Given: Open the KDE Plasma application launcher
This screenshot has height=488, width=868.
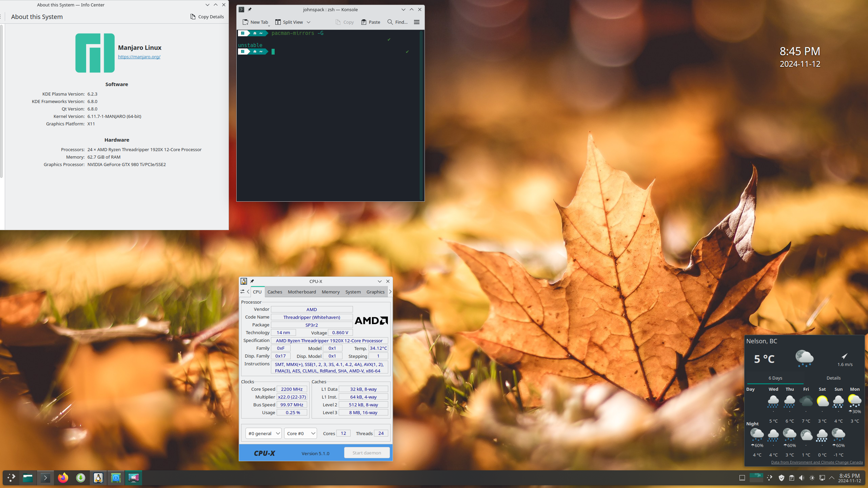Looking at the screenshot, I should [11, 478].
